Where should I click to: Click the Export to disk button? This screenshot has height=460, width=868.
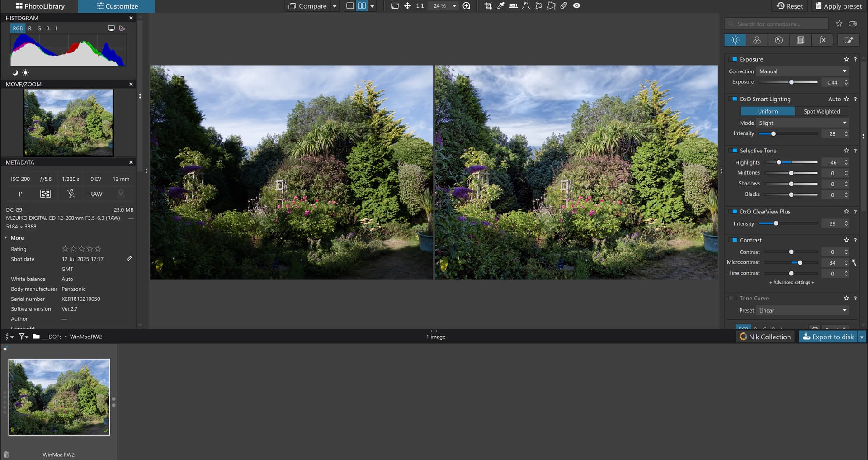coord(828,337)
